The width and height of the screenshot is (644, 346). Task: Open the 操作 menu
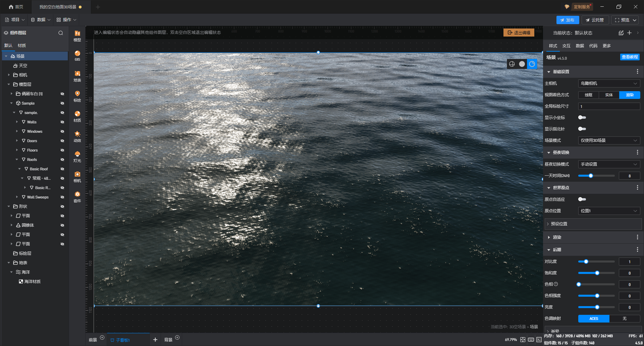67,20
